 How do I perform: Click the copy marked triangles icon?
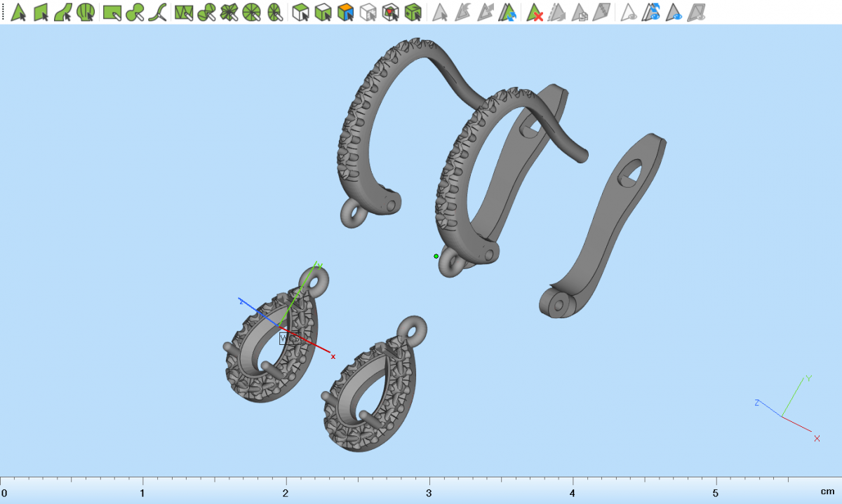(x=580, y=12)
